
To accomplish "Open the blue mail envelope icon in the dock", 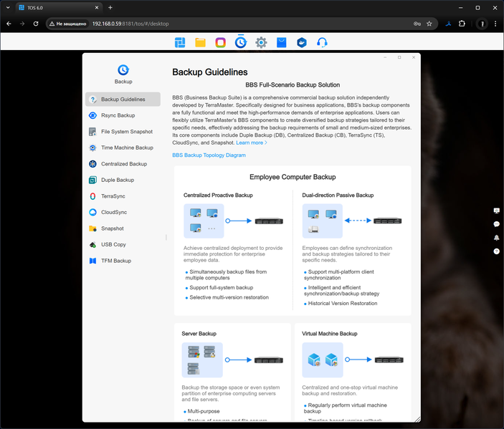I will click(x=282, y=42).
